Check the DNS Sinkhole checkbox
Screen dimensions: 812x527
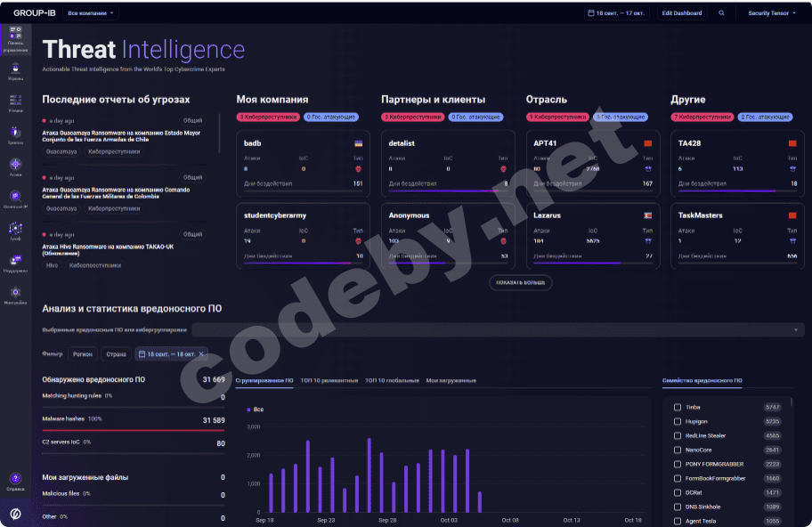(x=678, y=507)
